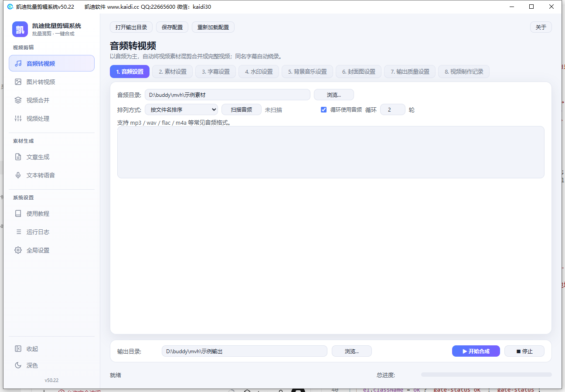The image size is (565, 392).
Task: Open 图片转视频 in the sidebar
Action: 51,82
